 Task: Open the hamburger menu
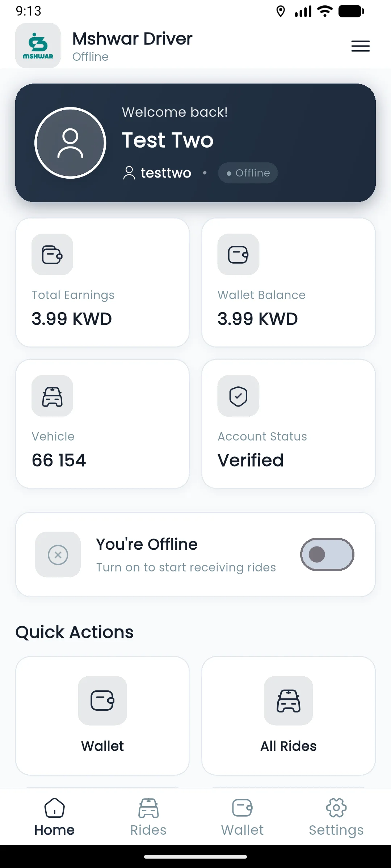(360, 46)
